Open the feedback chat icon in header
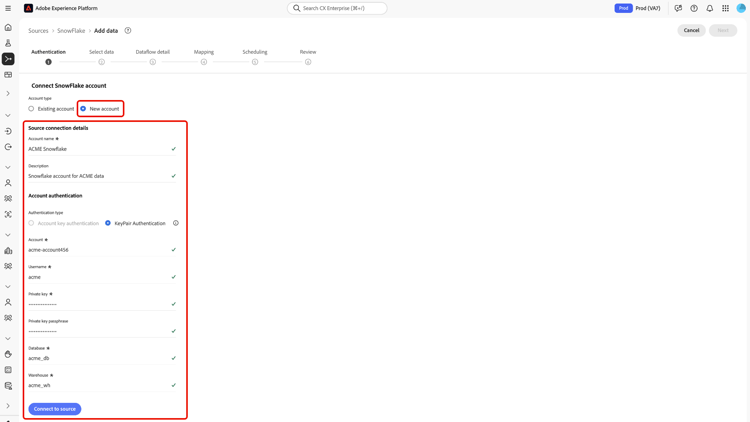750x422 pixels. [x=678, y=8]
